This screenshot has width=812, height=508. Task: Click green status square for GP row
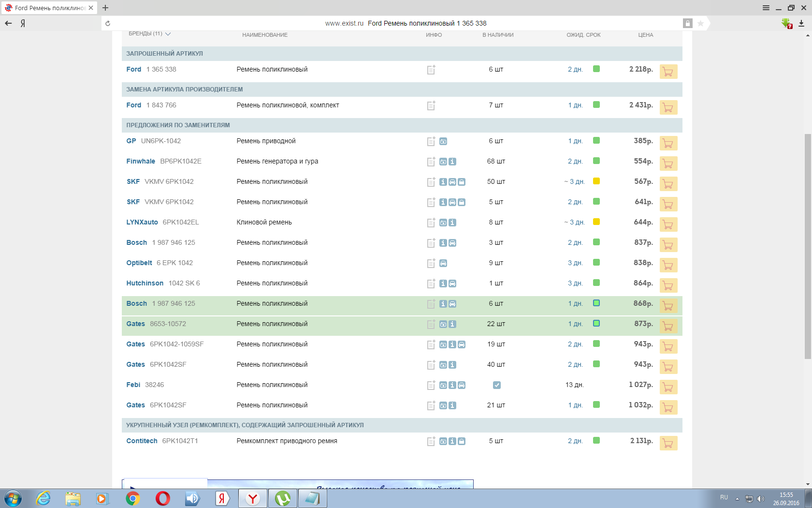[596, 140]
